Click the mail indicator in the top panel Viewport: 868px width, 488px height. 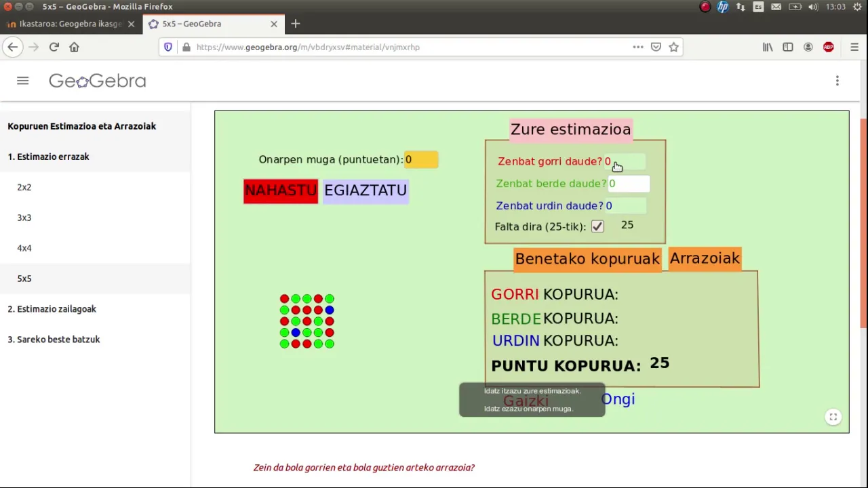tap(776, 7)
